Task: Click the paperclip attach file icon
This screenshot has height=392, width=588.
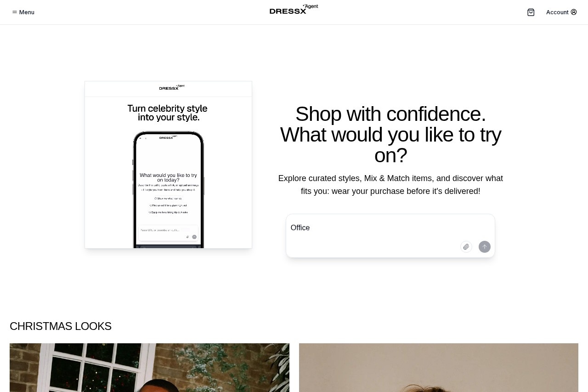Action: click(x=466, y=247)
